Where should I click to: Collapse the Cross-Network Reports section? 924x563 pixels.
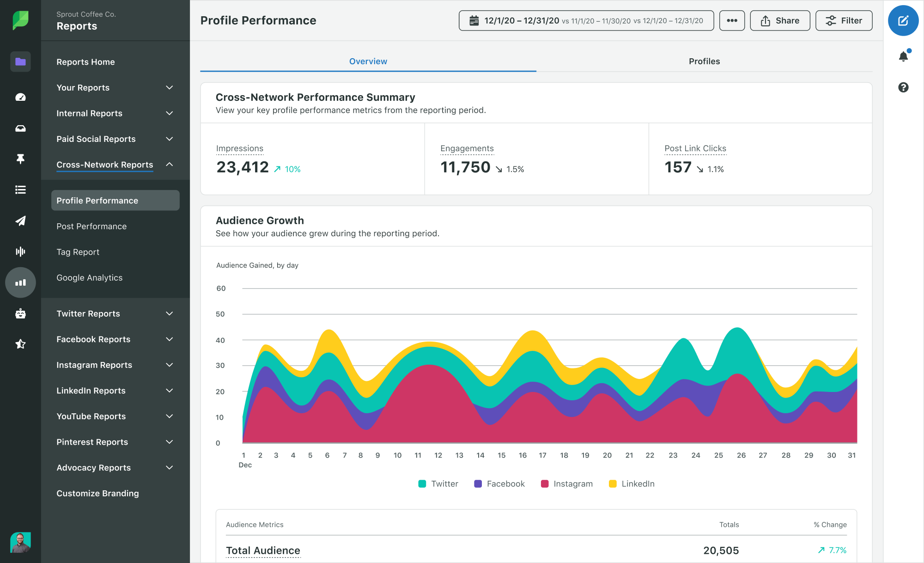169,165
